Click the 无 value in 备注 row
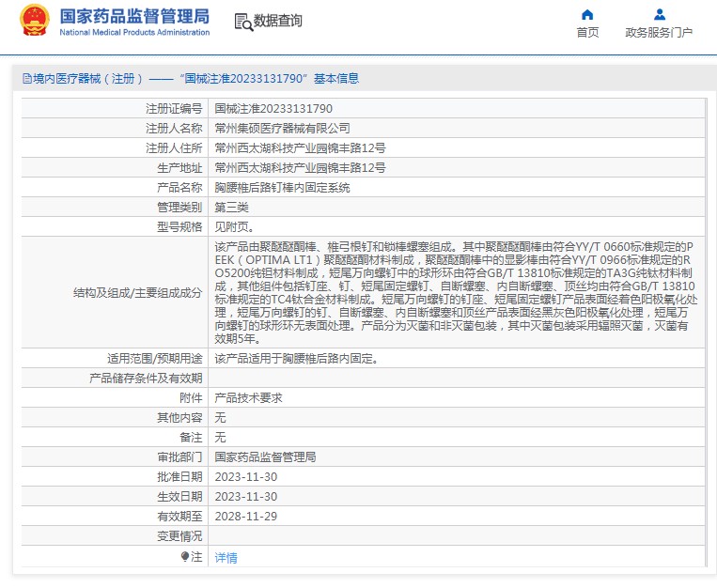The width and height of the screenshot is (717, 588). click(220, 437)
